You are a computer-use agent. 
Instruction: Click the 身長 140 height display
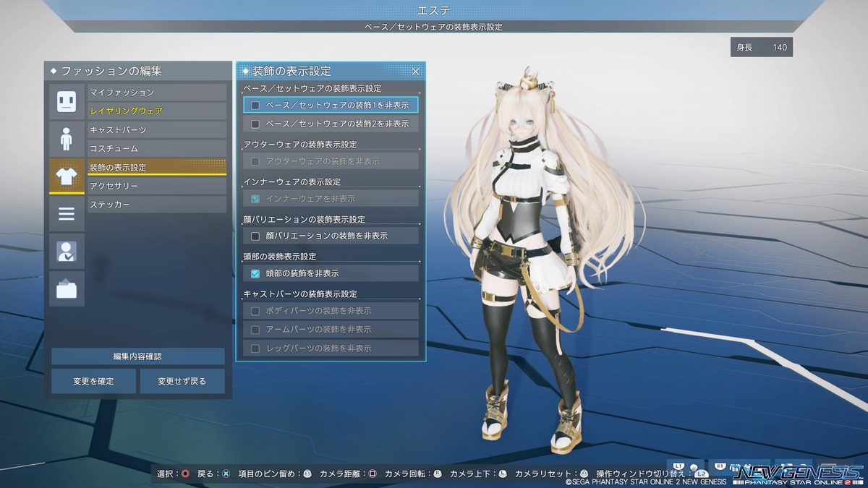tap(762, 48)
